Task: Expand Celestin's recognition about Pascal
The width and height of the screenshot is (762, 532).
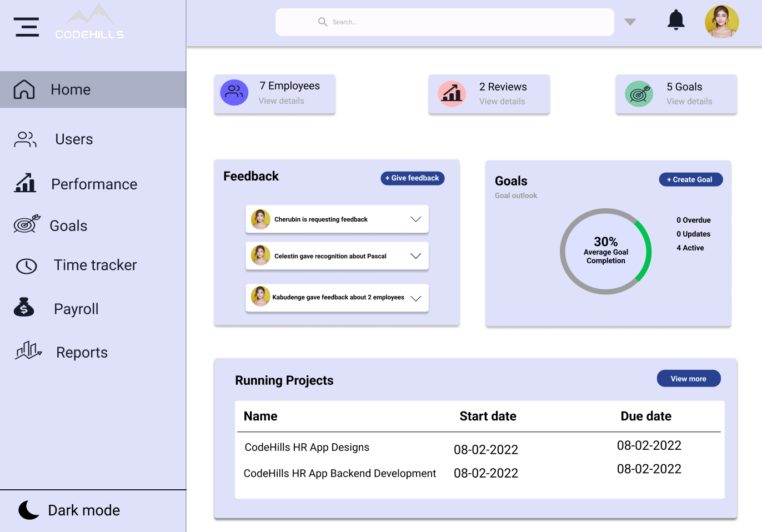Action: click(415, 256)
